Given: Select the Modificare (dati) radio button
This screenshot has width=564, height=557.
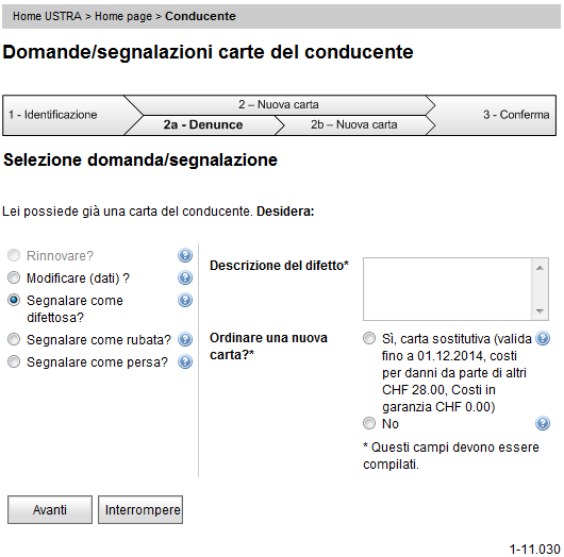Looking at the screenshot, I should tap(14, 278).
